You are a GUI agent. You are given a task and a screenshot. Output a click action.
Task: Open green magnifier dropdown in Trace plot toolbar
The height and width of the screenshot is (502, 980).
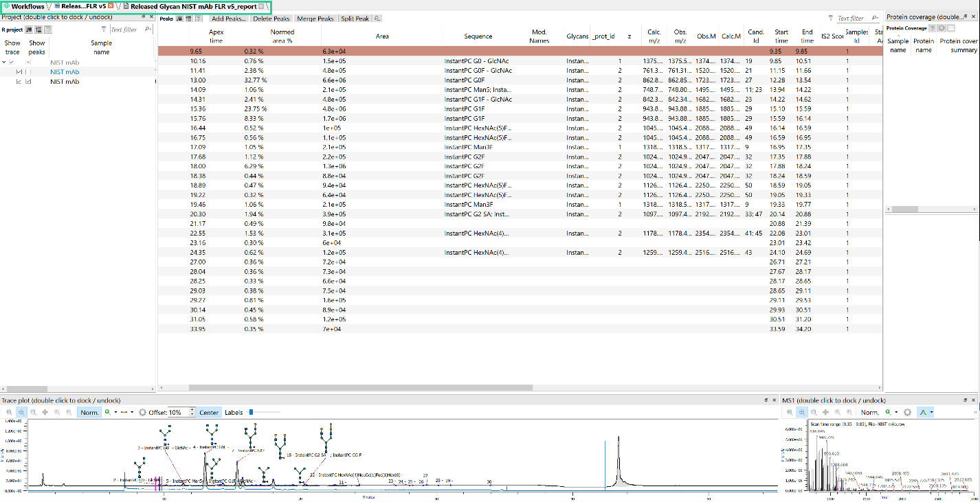[x=115, y=412]
